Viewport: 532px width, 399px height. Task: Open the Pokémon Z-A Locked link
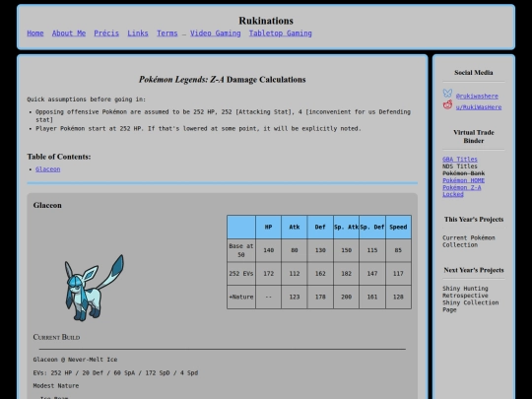tap(462, 191)
